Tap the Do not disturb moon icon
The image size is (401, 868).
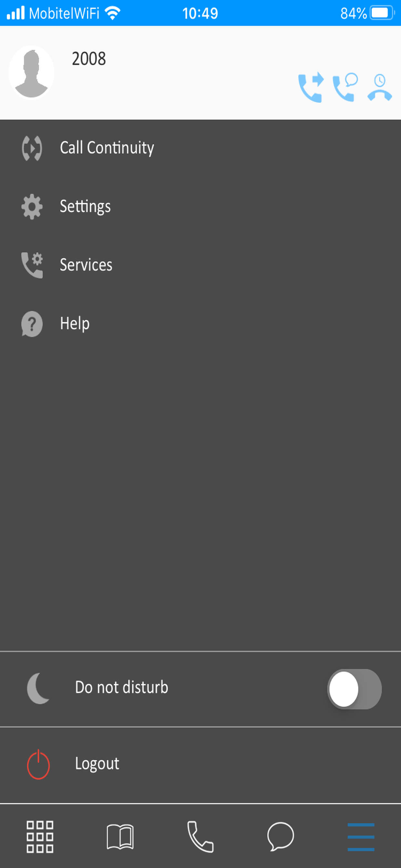(x=38, y=688)
